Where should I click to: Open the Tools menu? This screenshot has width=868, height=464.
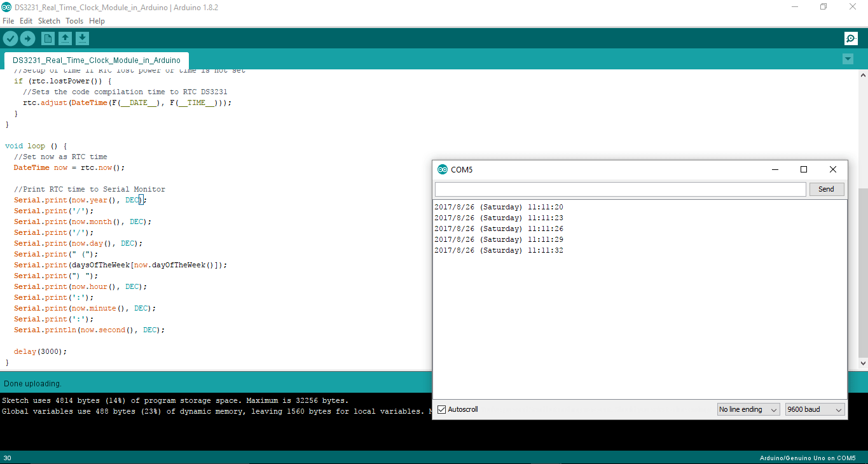[74, 20]
